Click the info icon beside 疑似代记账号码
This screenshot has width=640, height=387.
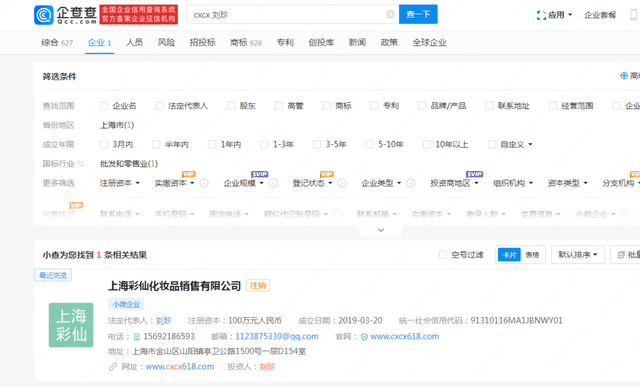[x=338, y=214]
